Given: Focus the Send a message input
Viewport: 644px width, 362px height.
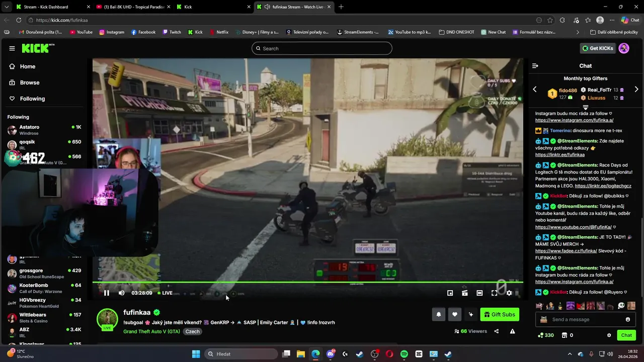Looking at the screenshot, I should click(x=585, y=319).
